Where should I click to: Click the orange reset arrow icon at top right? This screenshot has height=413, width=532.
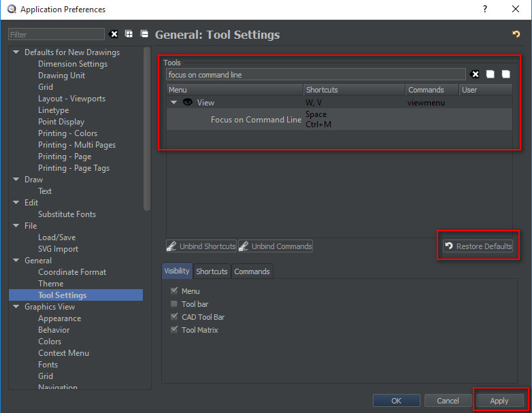[516, 34]
